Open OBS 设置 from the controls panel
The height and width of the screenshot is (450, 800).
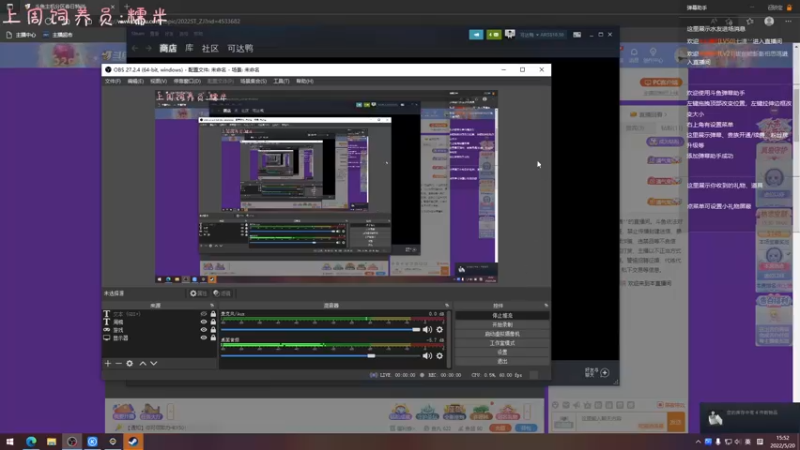[502, 352]
